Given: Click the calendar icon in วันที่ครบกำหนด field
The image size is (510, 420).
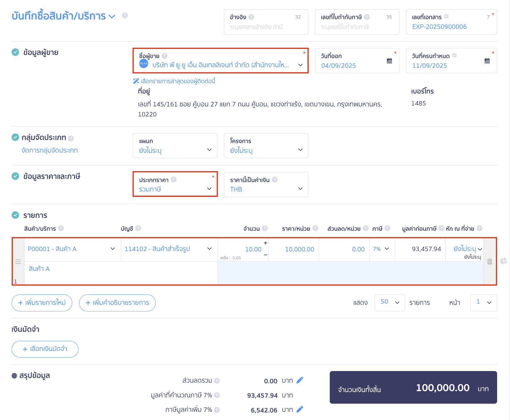Looking at the screenshot, I should 487,61.
